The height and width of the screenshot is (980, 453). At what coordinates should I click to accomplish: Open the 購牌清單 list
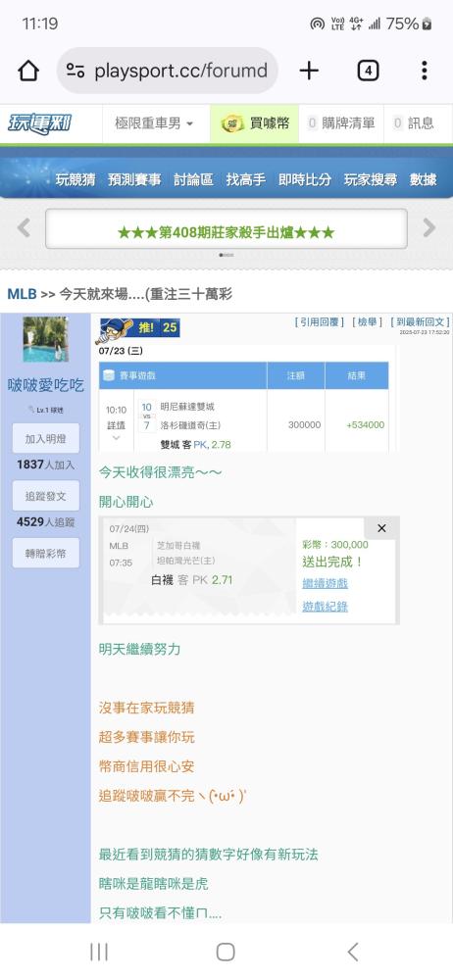click(341, 123)
